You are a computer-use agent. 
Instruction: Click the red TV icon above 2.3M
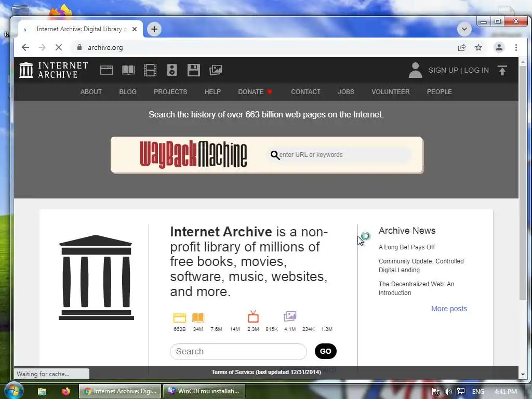(253, 316)
